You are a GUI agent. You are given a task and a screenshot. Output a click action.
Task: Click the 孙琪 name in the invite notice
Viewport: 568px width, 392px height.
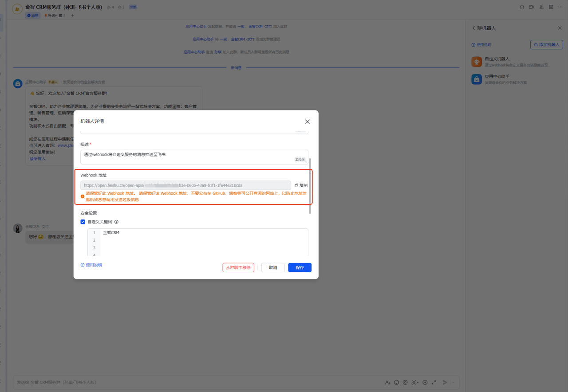tap(218, 52)
